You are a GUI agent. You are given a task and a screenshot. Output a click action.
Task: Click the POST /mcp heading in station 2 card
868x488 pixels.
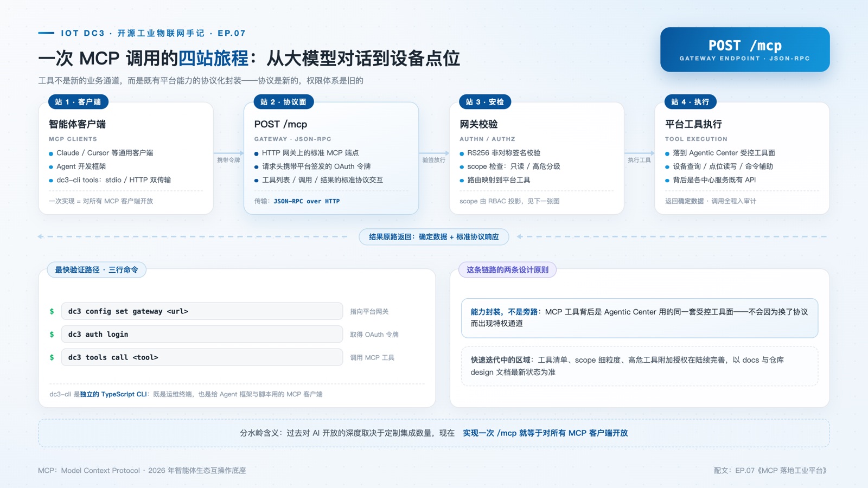pyautogui.click(x=280, y=124)
